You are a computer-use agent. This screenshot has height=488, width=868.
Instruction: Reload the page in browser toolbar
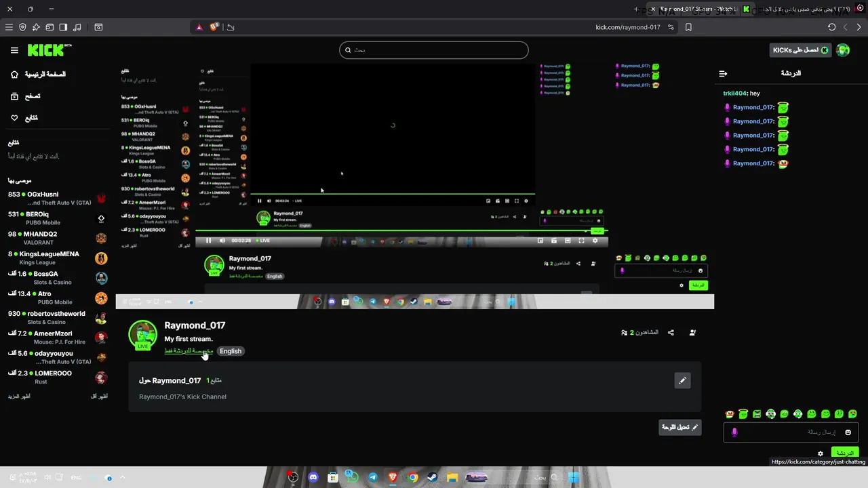click(x=831, y=27)
